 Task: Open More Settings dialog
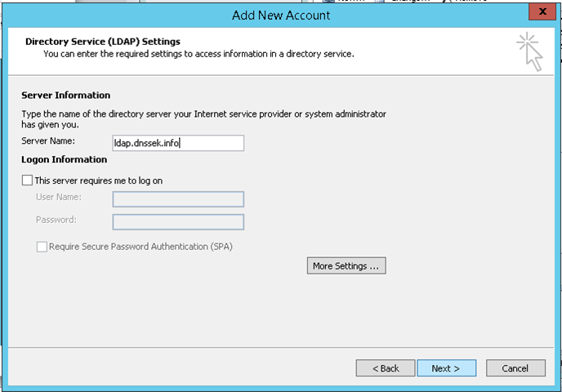346,266
